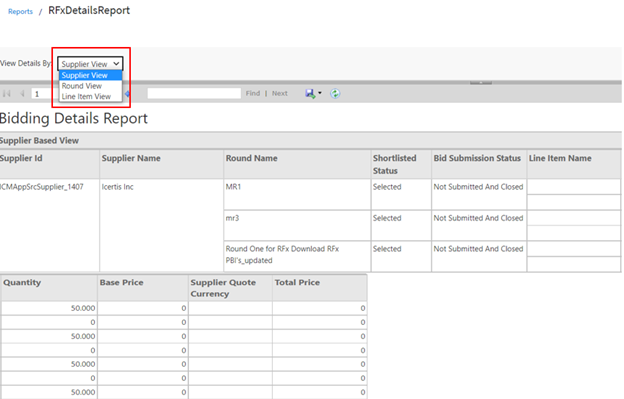This screenshot has width=624, height=399.
Task: Click the Total Price column header
Action: tap(320, 288)
